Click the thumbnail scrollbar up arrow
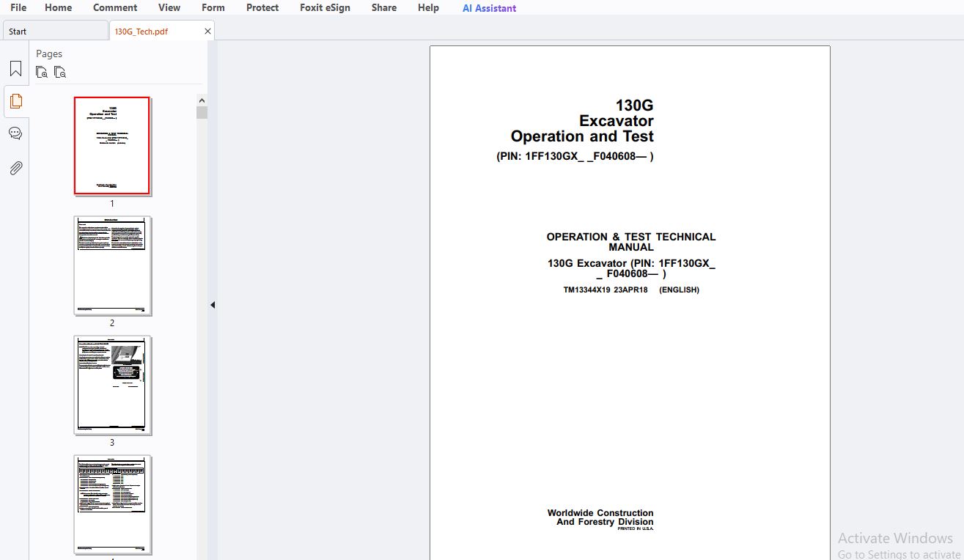The image size is (964, 560). (x=202, y=100)
